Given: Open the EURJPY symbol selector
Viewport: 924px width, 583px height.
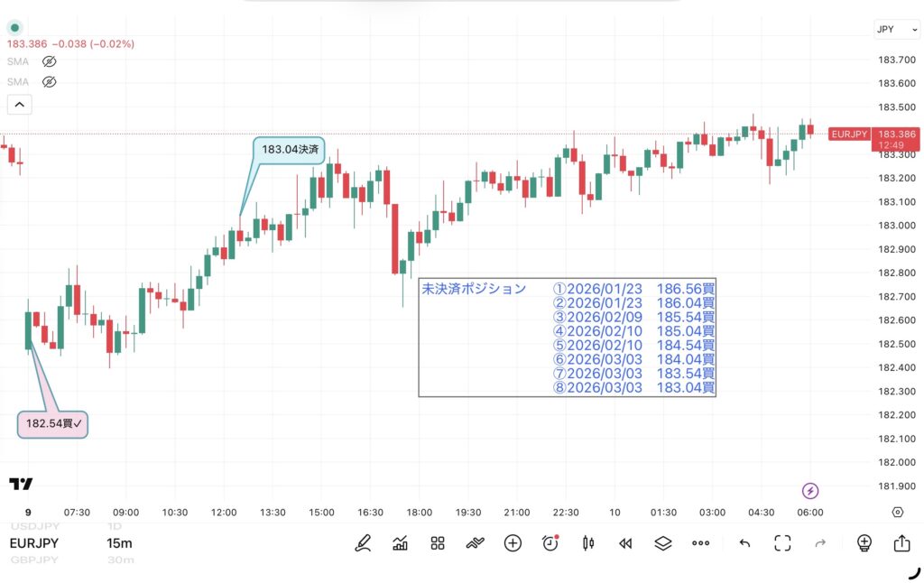Looking at the screenshot, I should coord(34,542).
